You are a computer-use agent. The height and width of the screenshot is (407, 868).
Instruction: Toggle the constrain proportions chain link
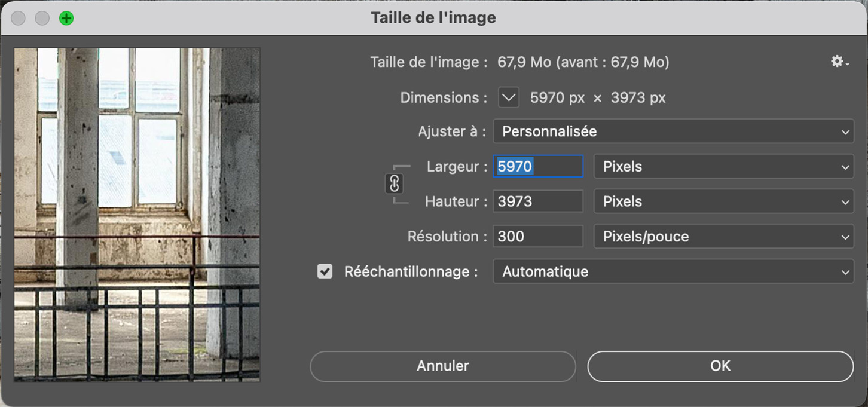pos(394,184)
